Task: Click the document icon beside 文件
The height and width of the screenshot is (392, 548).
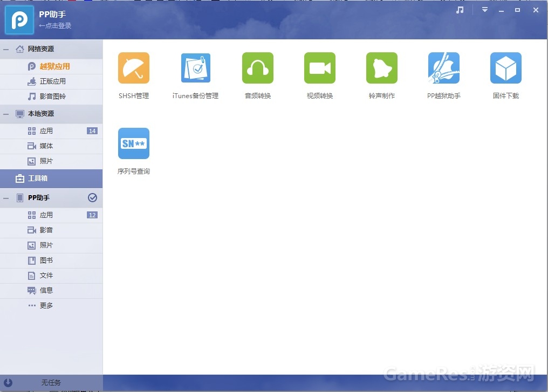Action: tap(31, 276)
